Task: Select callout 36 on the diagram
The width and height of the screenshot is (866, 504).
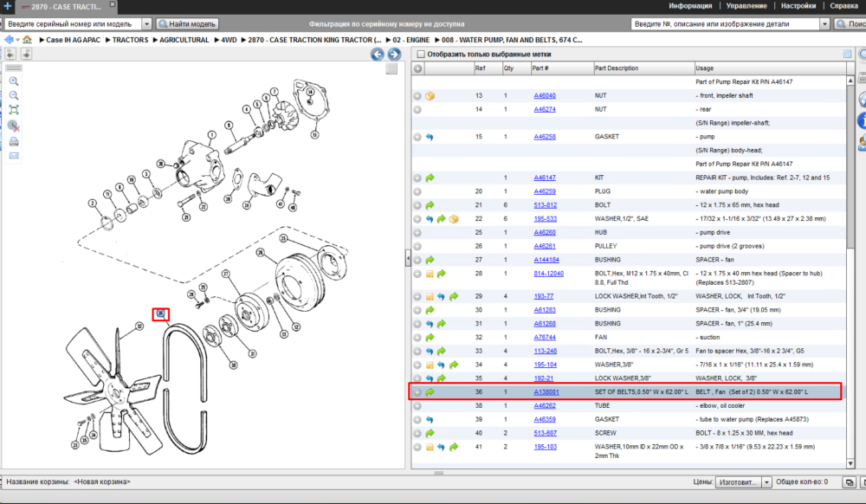Action: pos(161,314)
